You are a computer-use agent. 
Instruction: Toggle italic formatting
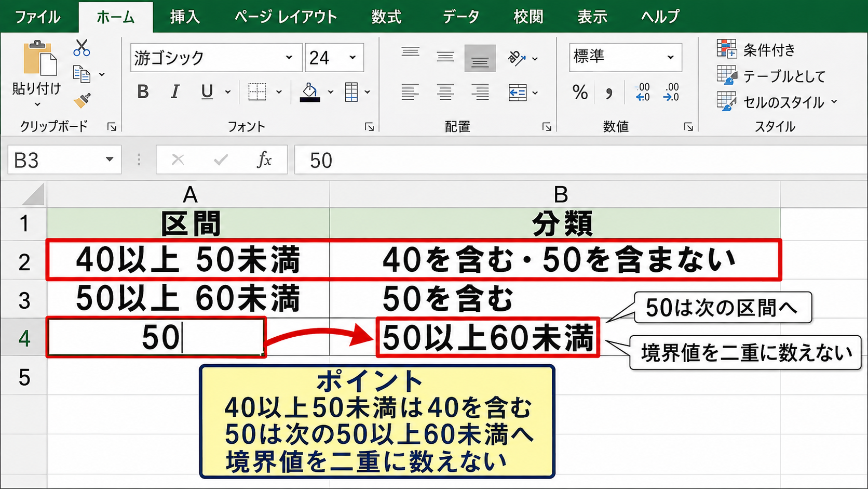pyautogui.click(x=175, y=92)
